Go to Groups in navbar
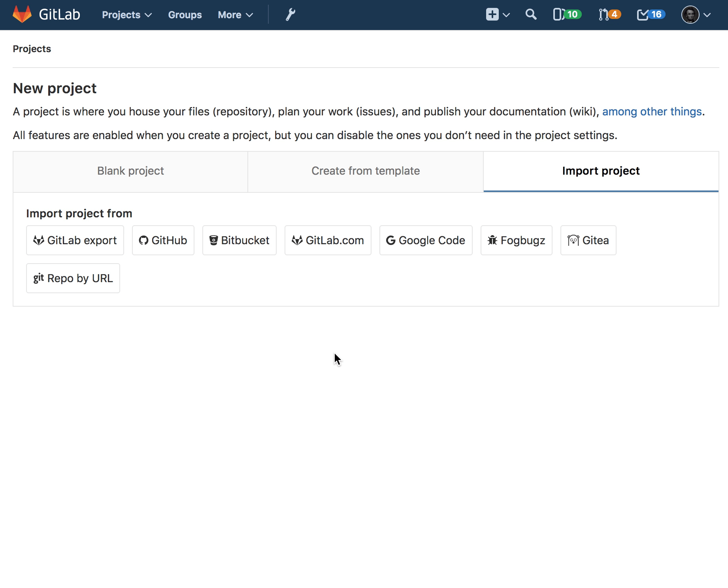The image size is (728, 588). tap(185, 15)
